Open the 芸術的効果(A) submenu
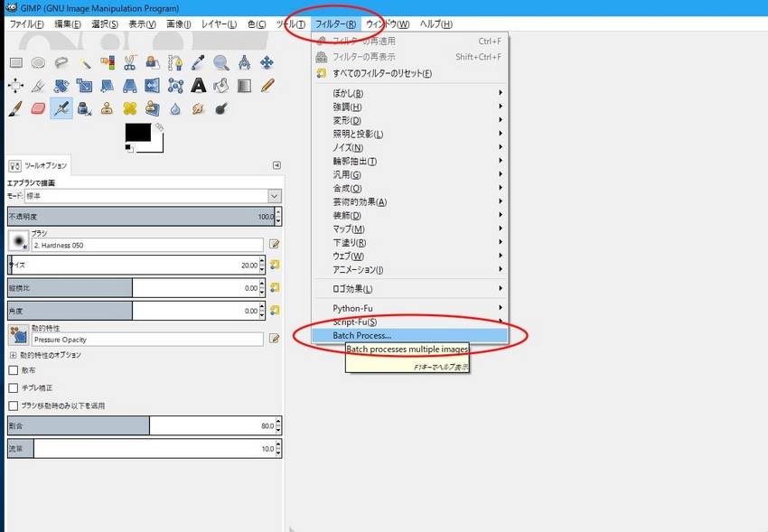Screen dimensions: 768x532 click(x=410, y=201)
